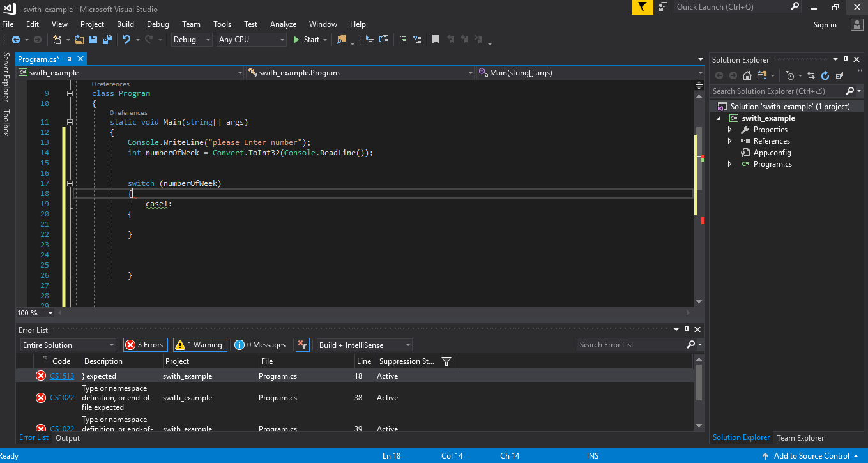The height and width of the screenshot is (463, 868).
Task: Switch to the Team Explorer tab
Action: [800, 438]
